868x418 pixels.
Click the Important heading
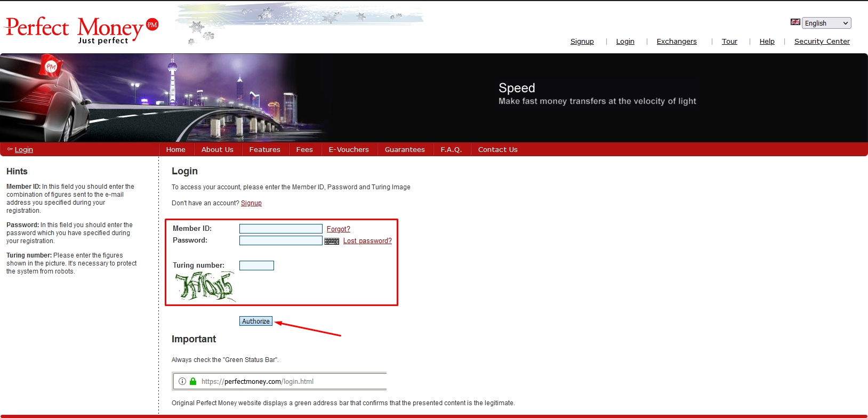pos(194,339)
